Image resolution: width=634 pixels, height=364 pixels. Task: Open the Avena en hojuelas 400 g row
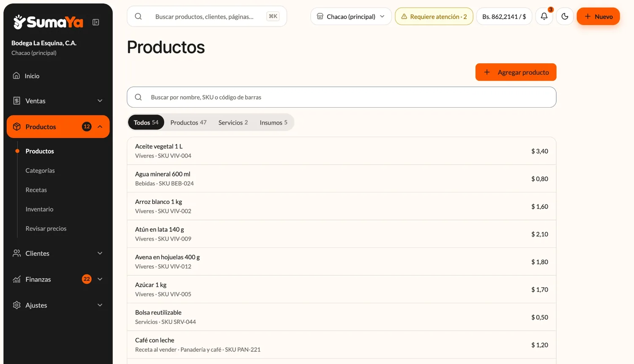tap(342, 262)
